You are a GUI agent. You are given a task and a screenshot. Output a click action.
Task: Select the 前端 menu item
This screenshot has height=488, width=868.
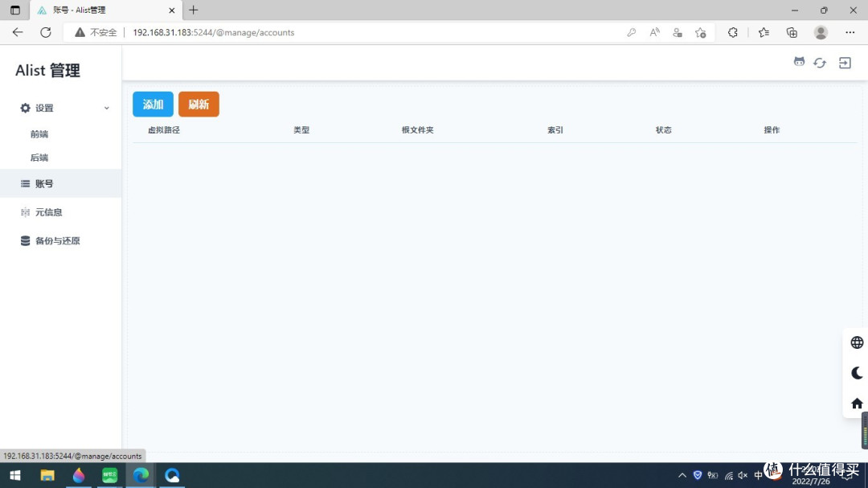pos(39,133)
